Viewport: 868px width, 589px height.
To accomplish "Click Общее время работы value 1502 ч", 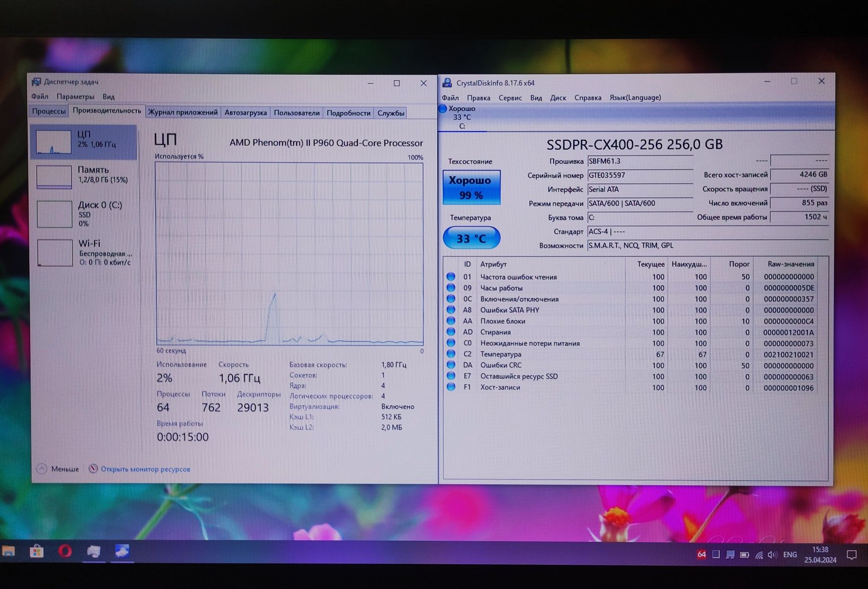I will point(799,217).
